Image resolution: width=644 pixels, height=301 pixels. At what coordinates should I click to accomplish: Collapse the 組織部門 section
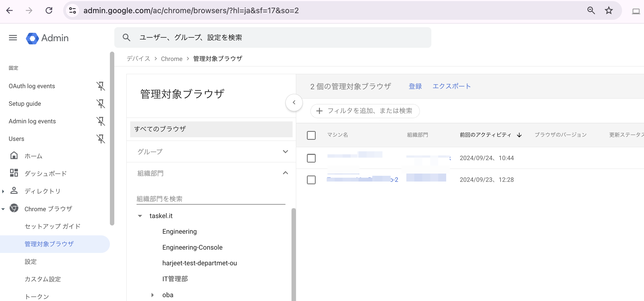[x=285, y=173]
